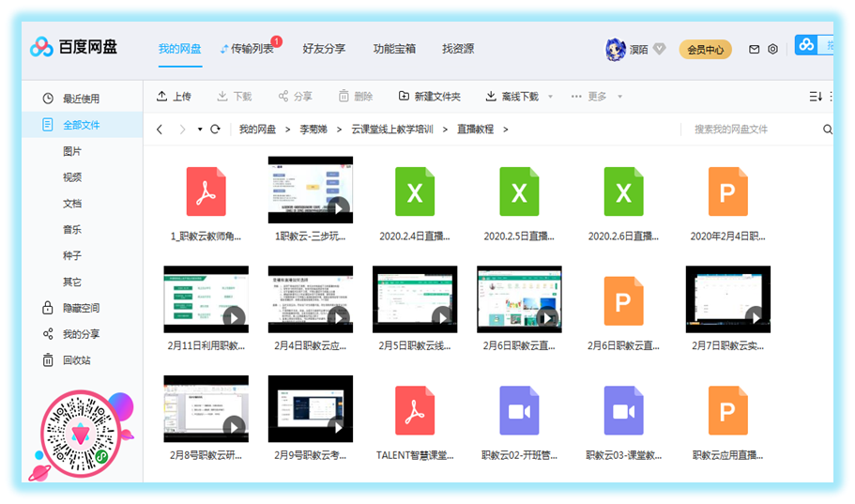This screenshot has height=504, width=855.
Task: Click the QR code promo image
Action: (81, 435)
